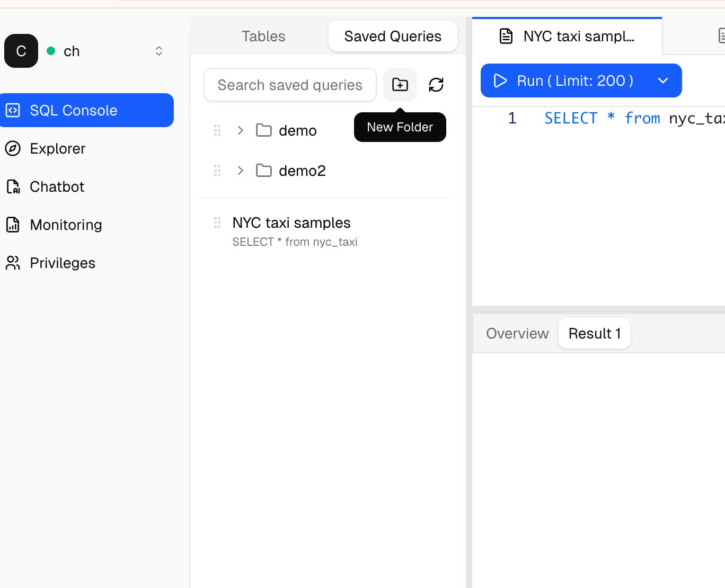725x588 pixels.
Task: Open Explorer from the sidebar
Action: [57, 149]
